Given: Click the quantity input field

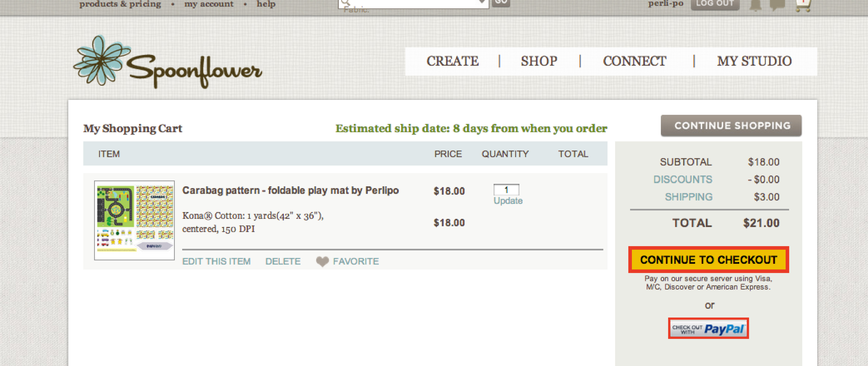Looking at the screenshot, I should (506, 190).
